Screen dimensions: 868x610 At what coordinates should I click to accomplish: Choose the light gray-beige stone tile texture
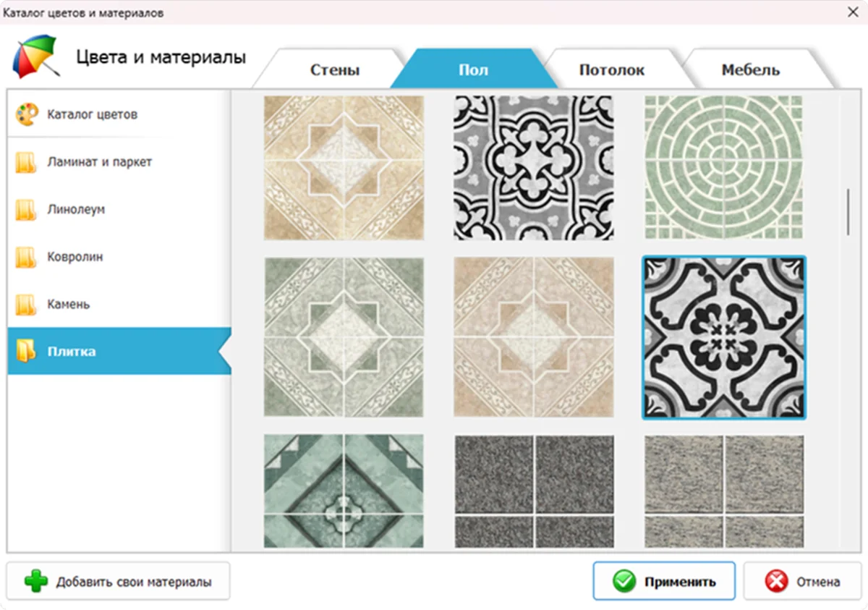pyautogui.click(x=724, y=491)
